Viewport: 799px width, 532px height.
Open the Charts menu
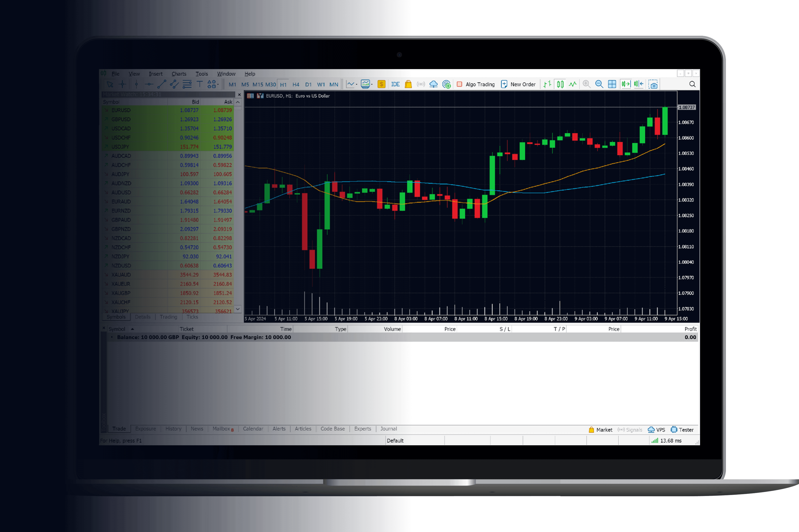[179, 74]
